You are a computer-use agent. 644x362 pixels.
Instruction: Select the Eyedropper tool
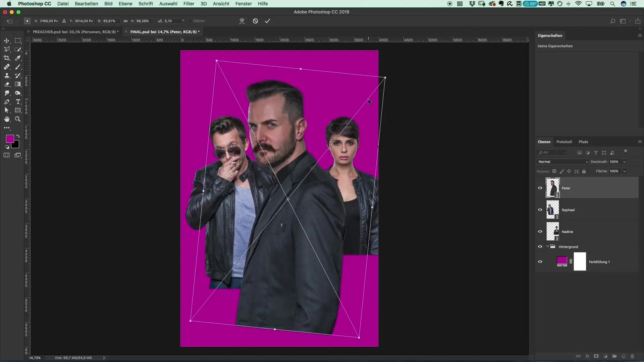click(x=18, y=58)
